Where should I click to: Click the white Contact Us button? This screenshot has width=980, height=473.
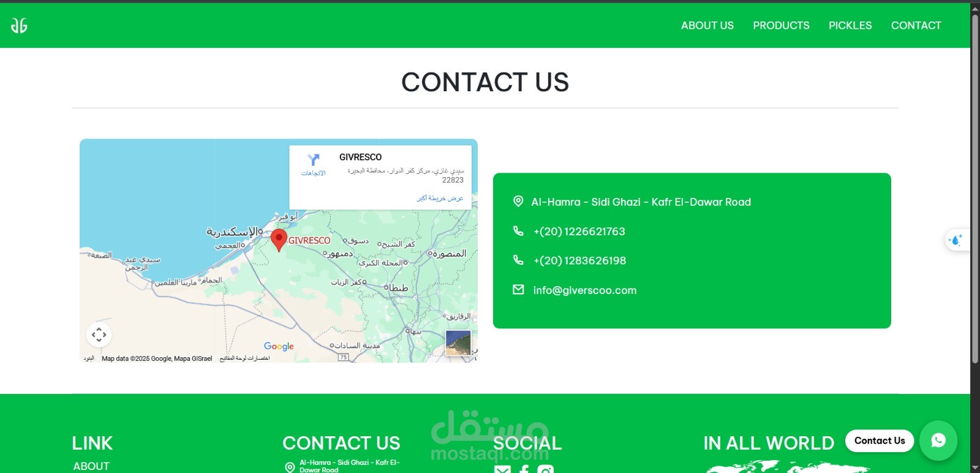pos(880,441)
